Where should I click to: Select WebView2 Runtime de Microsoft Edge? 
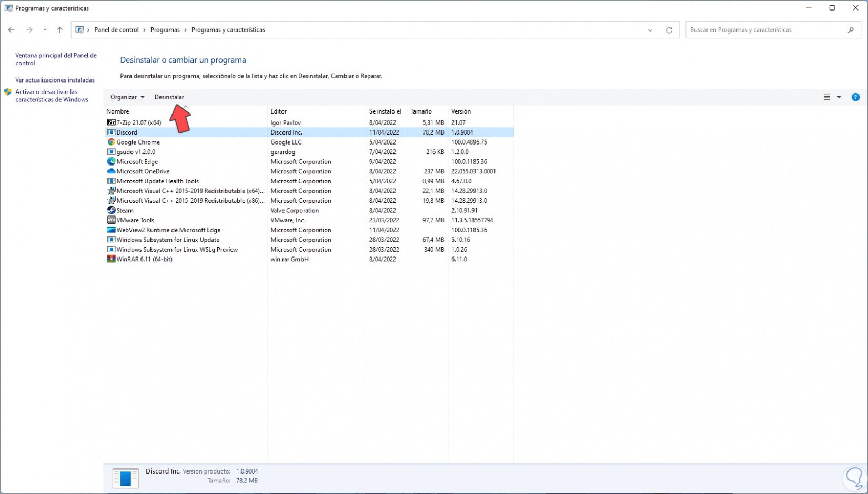click(168, 230)
